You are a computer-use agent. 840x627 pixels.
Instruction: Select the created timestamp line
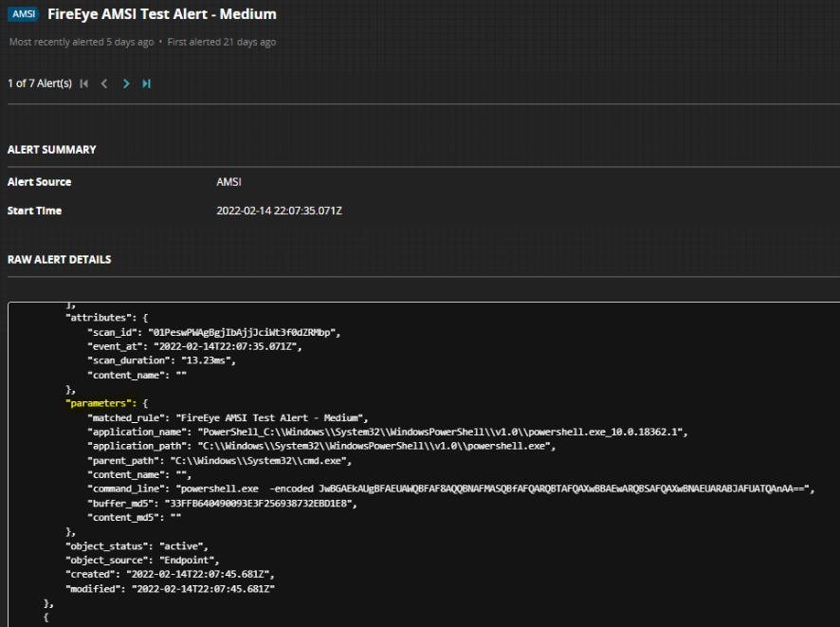[170, 575]
